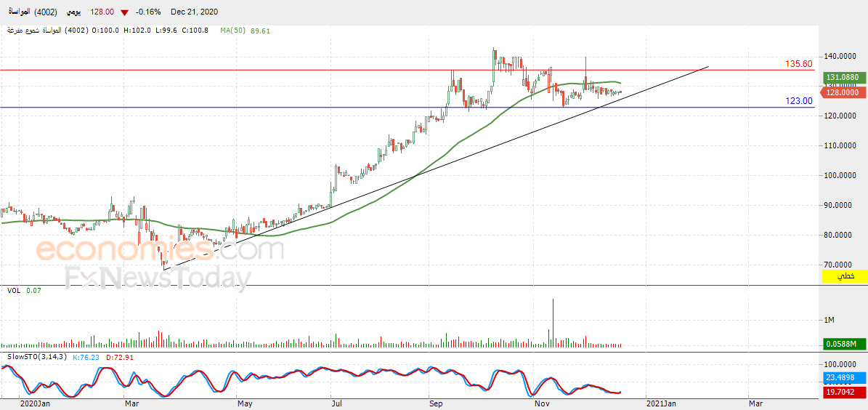Click the Dec 21, 2020 date label
Viewport: 868px width, 410px height.
195,12
